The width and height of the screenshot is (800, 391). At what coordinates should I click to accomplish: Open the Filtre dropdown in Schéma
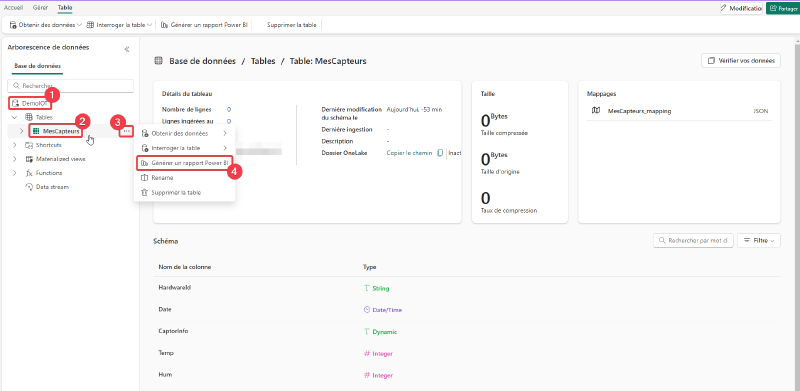click(x=759, y=240)
